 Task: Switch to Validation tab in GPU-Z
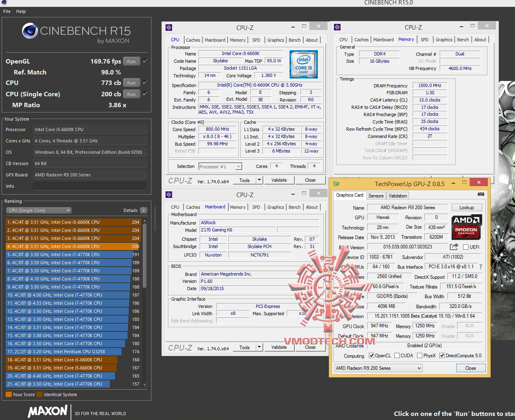(398, 196)
